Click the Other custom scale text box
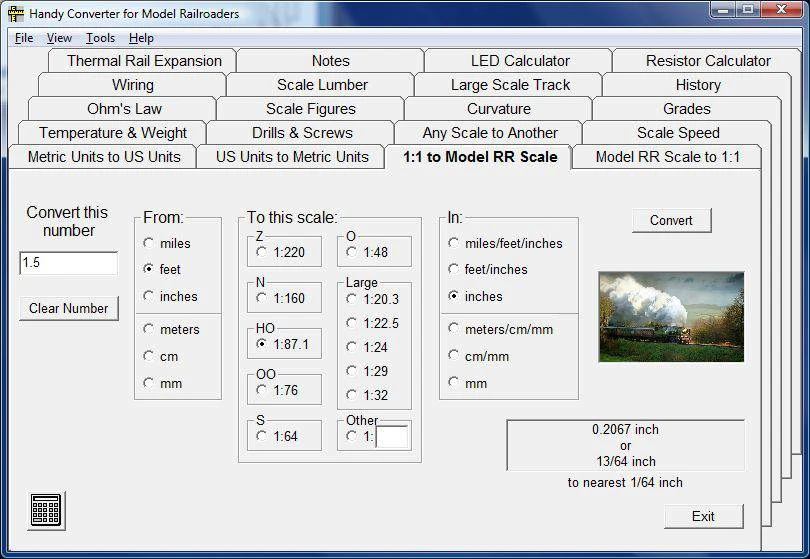This screenshot has height=559, width=810. click(x=392, y=436)
